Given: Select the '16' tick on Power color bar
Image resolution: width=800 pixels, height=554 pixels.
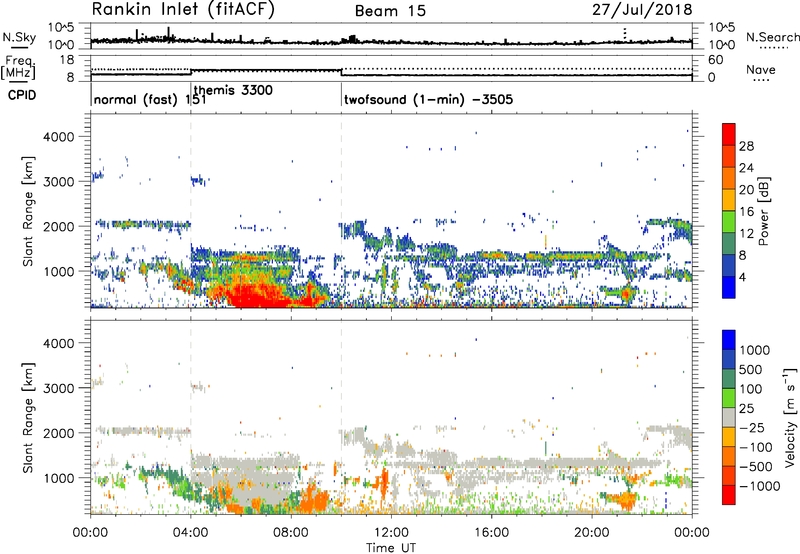Looking at the screenshot, I should 746,212.
